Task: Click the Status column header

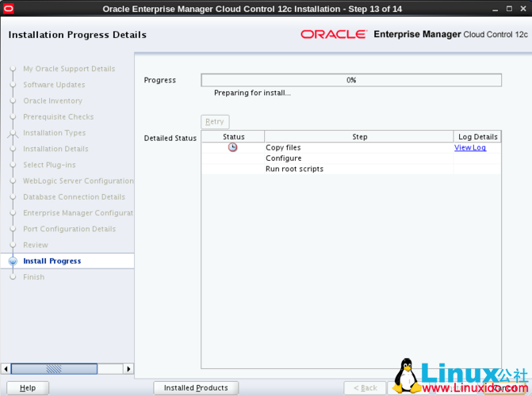Action: coord(233,137)
